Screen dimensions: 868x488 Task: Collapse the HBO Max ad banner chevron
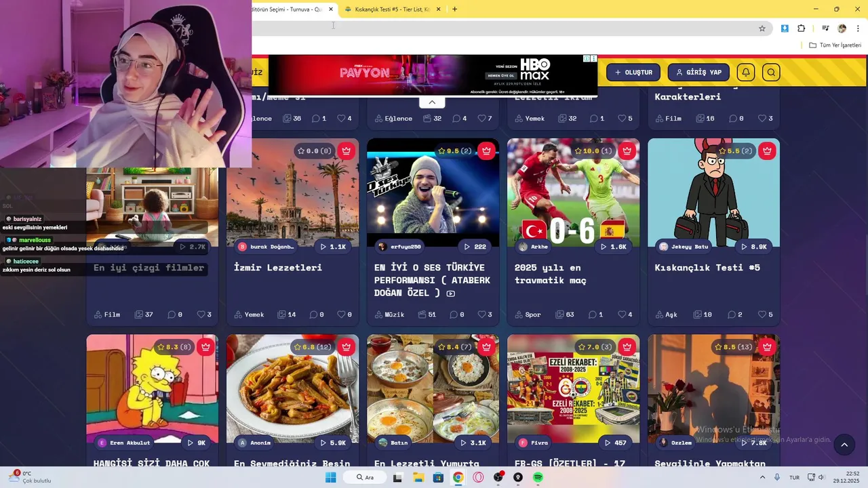[432, 102]
